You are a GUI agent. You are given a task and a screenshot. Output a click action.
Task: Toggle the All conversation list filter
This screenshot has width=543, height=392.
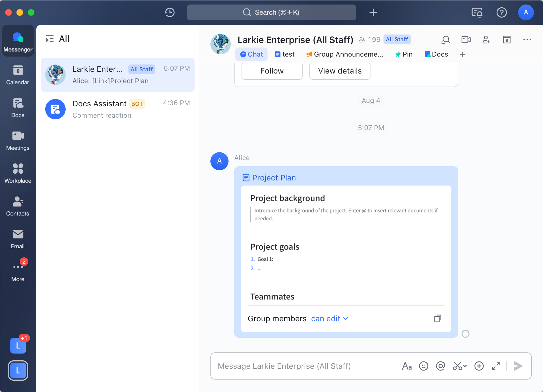point(50,39)
